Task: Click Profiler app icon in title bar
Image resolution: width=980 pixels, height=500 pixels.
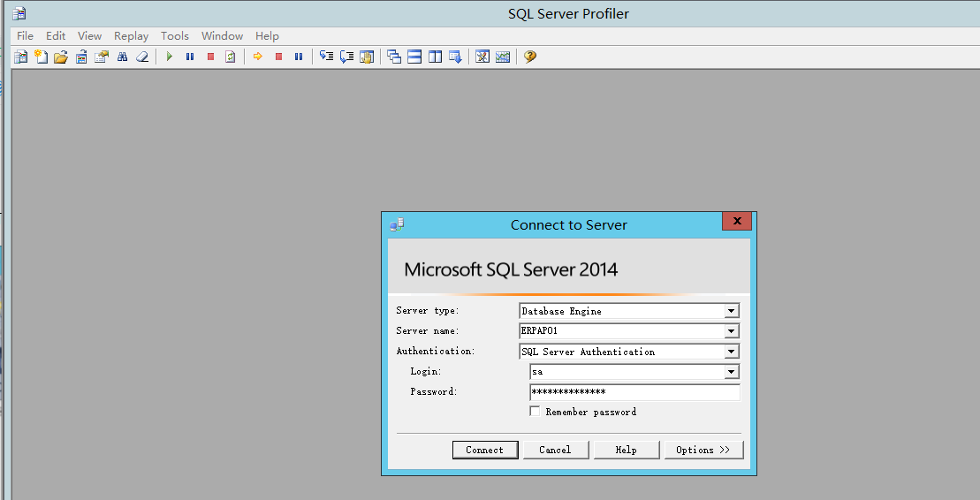Action: [x=19, y=13]
